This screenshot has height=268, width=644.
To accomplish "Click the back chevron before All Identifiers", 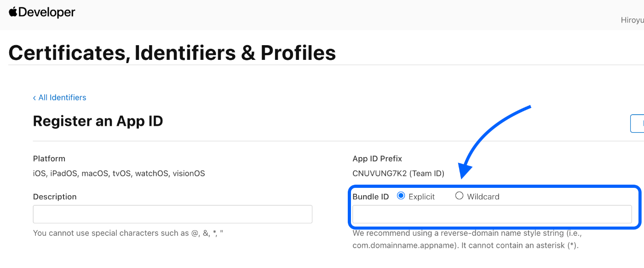I will 34,98.
